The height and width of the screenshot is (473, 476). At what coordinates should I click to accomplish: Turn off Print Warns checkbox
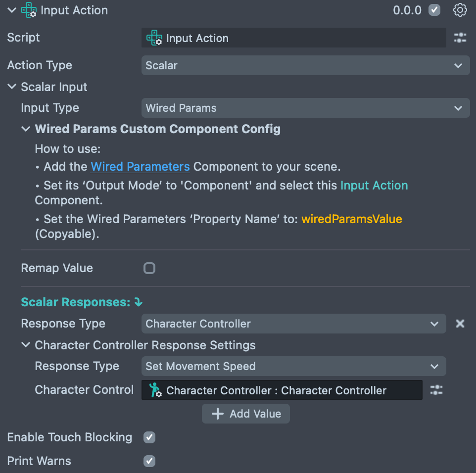click(149, 461)
